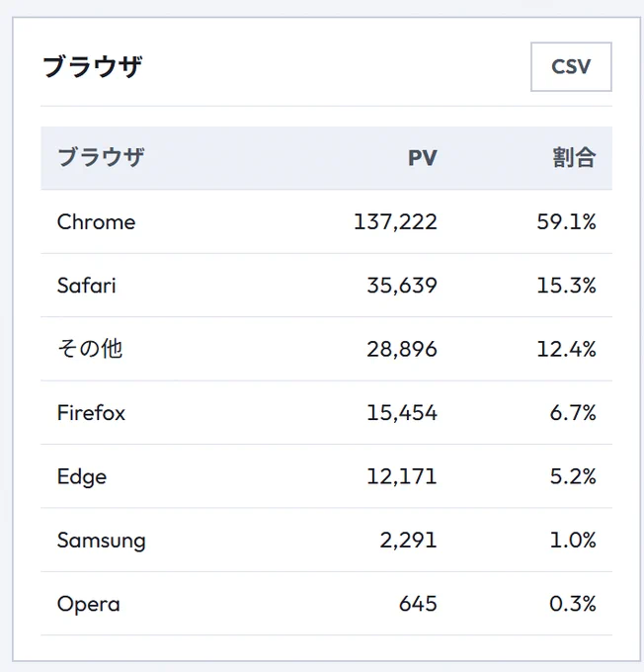This screenshot has width=644, height=672.
Task: Select the Samsung browser row
Action: click(327, 540)
